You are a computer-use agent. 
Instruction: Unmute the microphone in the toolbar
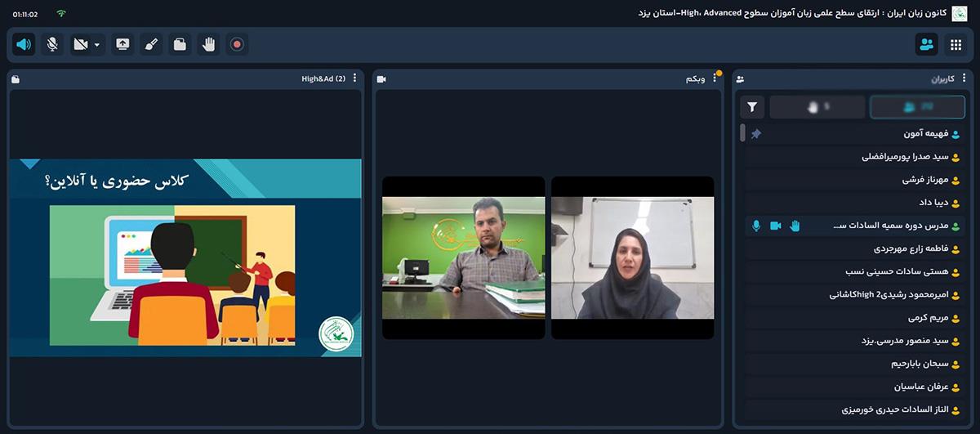[52, 44]
